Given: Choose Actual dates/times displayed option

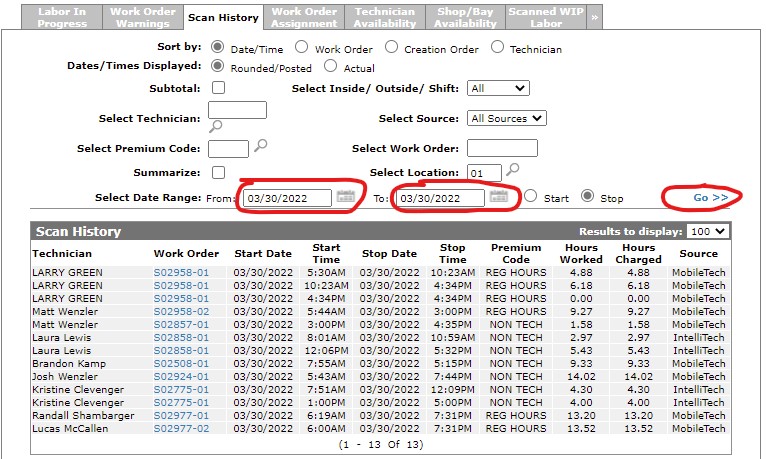Looking at the screenshot, I should click(x=328, y=67).
